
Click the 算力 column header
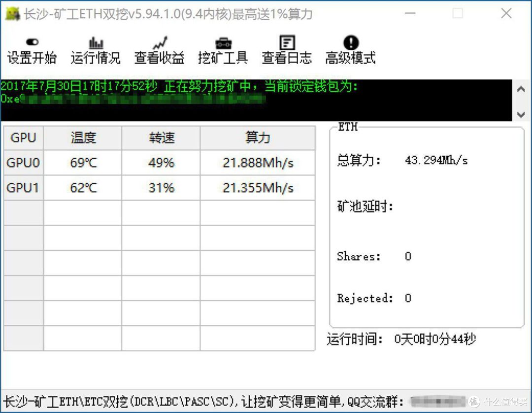(257, 138)
